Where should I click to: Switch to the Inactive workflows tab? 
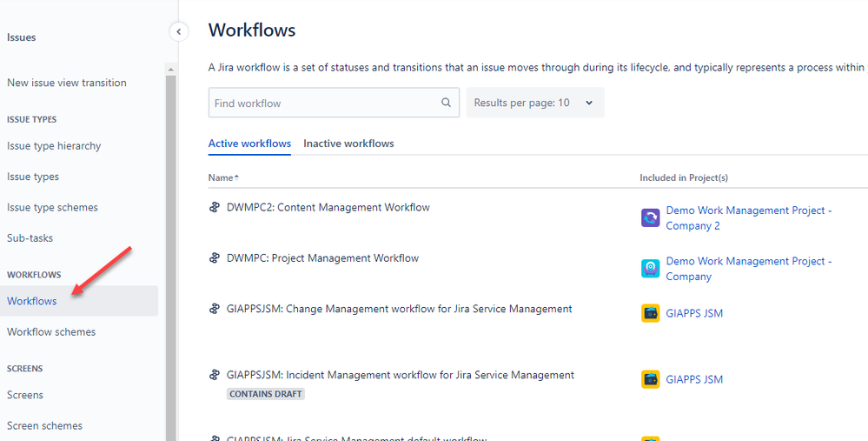(348, 144)
